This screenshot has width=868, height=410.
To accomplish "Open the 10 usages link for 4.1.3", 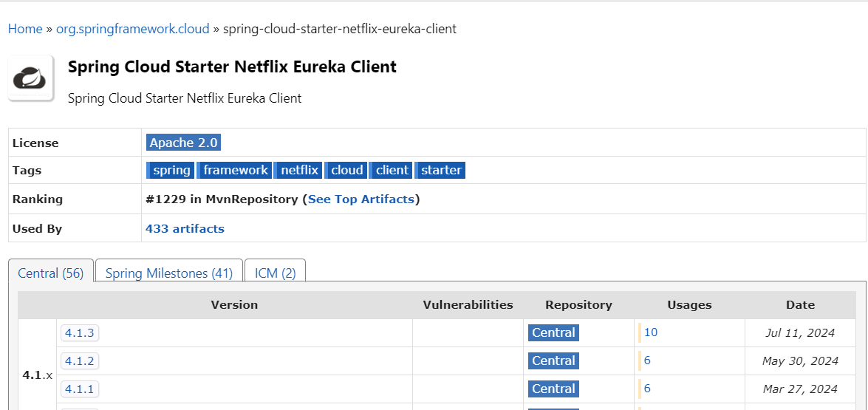I will [651, 332].
